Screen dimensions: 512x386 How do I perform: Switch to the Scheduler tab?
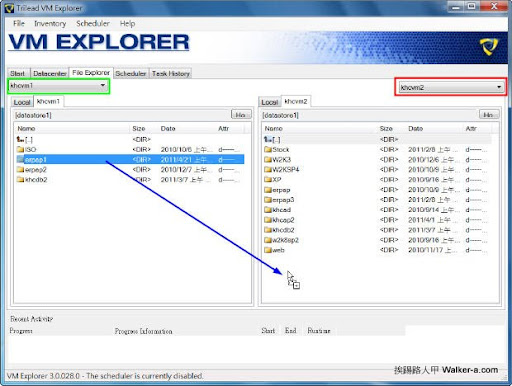131,73
